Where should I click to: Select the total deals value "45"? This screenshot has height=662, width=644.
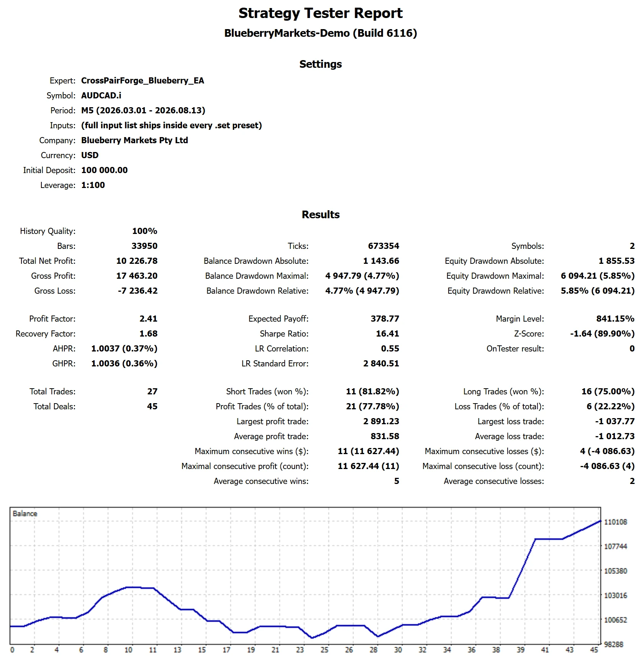152,407
